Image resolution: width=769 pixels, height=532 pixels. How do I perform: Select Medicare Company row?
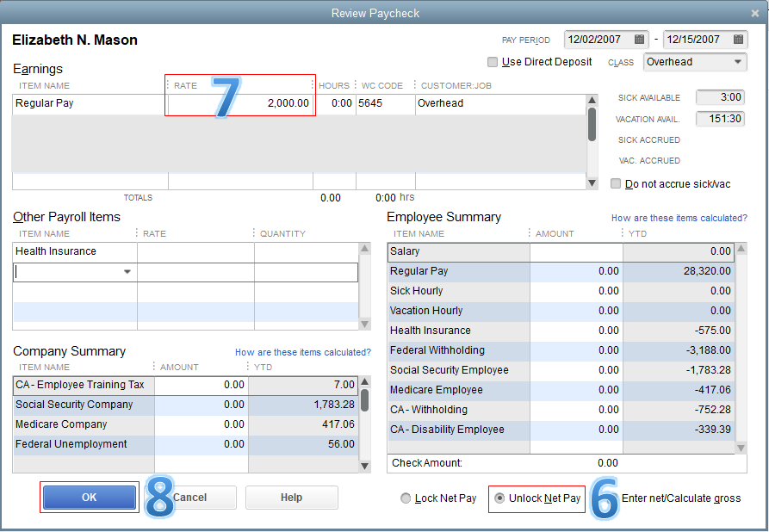(x=185, y=424)
